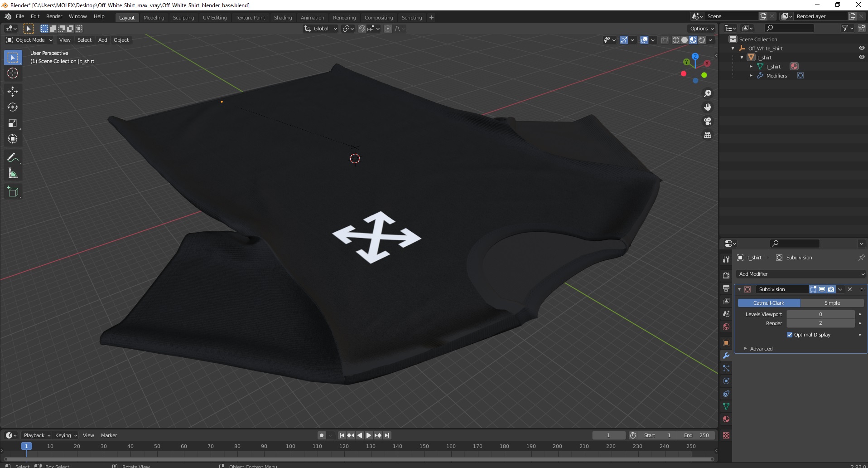Open Tool properties tab

coord(726,259)
